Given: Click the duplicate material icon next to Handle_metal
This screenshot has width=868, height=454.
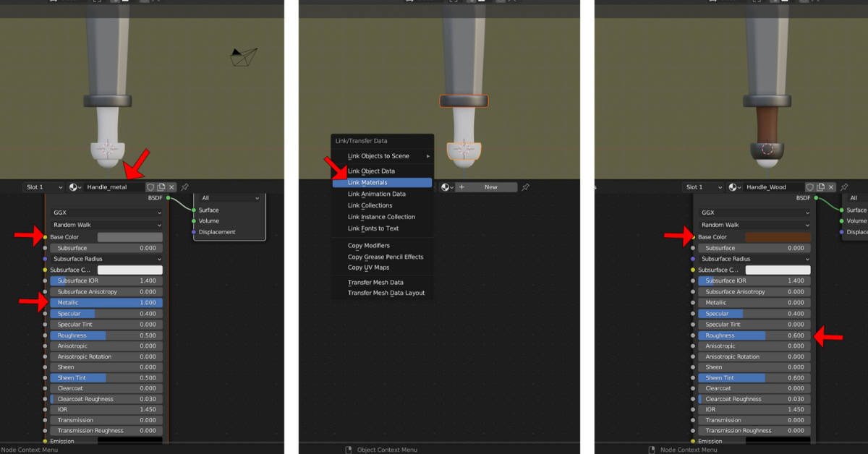Looking at the screenshot, I should point(162,187).
